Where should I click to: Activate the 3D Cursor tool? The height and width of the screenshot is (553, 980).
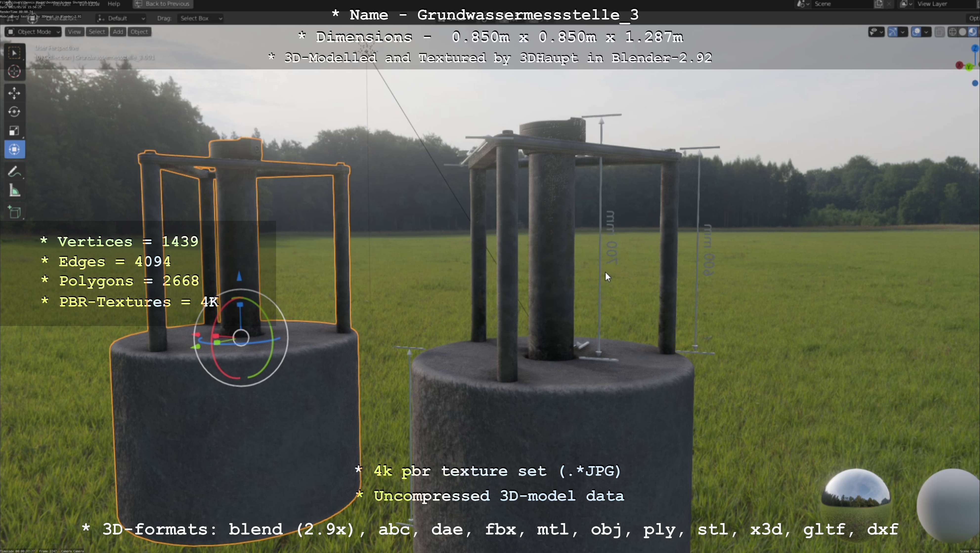14,71
